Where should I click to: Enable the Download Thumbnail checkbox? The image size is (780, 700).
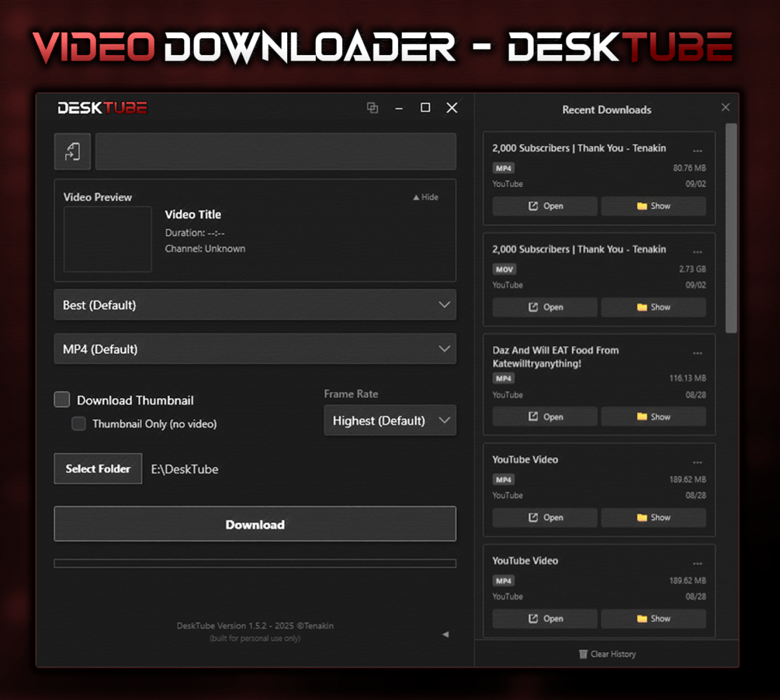(x=62, y=399)
